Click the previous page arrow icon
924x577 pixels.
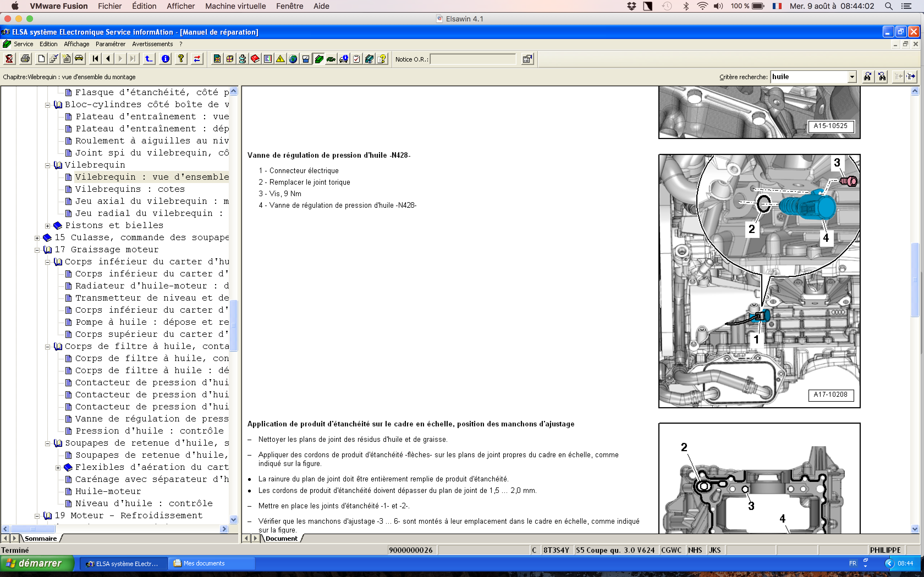[108, 59]
